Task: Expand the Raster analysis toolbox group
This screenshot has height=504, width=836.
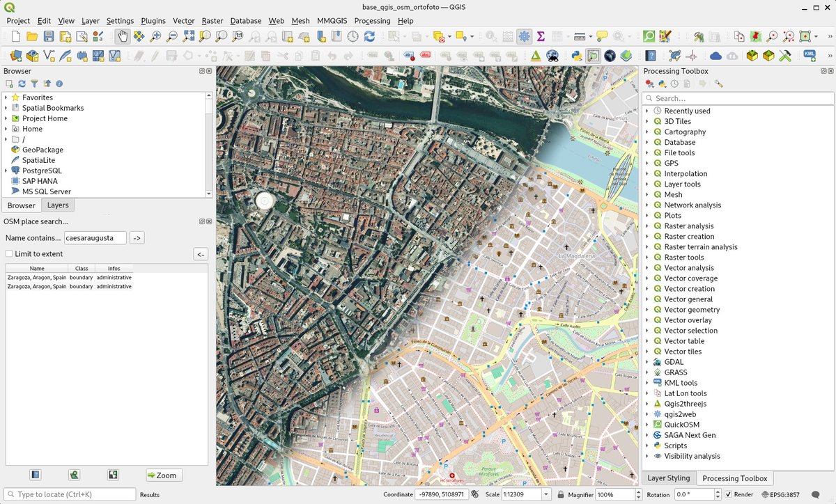Action: (647, 226)
